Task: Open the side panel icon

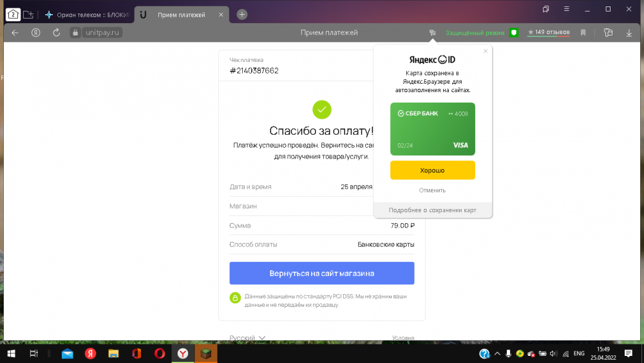Action: (x=609, y=32)
